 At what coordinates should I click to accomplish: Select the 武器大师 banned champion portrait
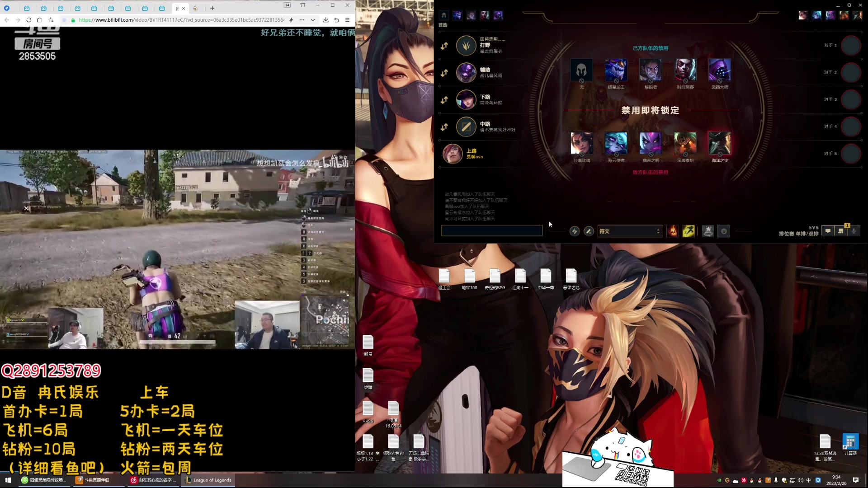pos(720,70)
